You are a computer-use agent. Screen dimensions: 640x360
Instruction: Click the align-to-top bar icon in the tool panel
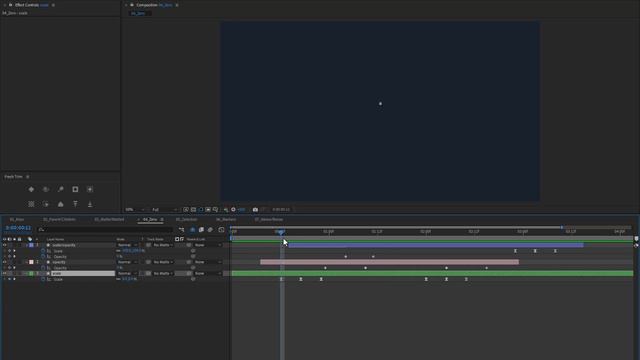[x=75, y=204]
